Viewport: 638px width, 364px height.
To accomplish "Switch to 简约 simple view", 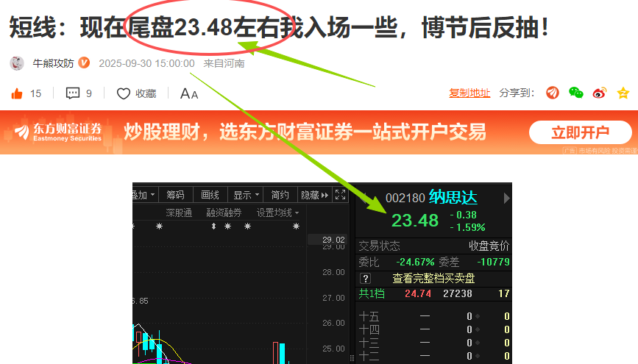I will pos(280,195).
